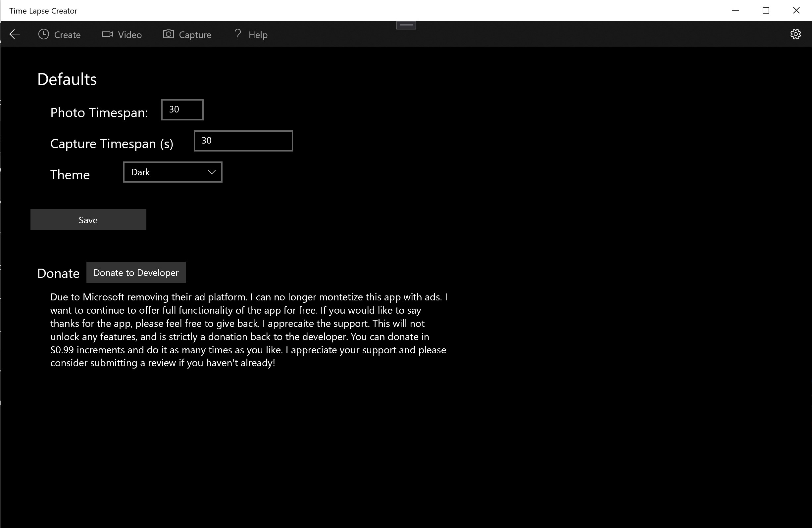Go to the Video tab label
Image resolution: width=812 pixels, height=528 pixels.
[129, 35]
